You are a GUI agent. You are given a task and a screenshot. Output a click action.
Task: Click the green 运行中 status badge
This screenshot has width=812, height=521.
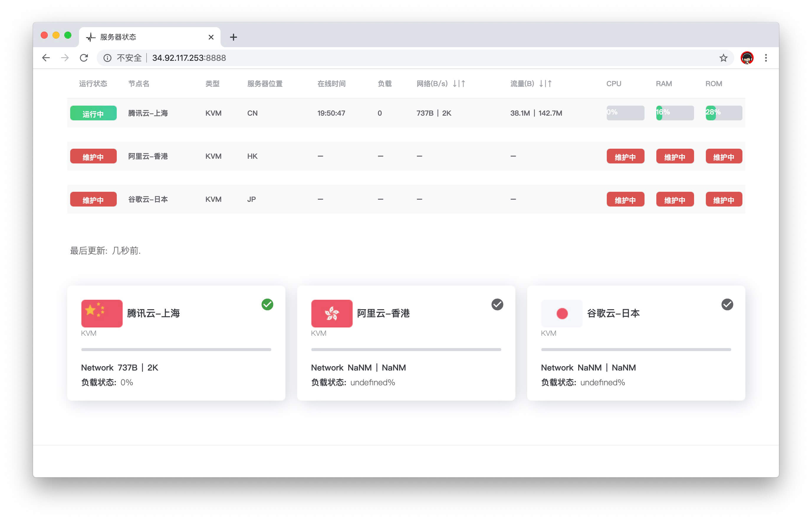coord(93,113)
